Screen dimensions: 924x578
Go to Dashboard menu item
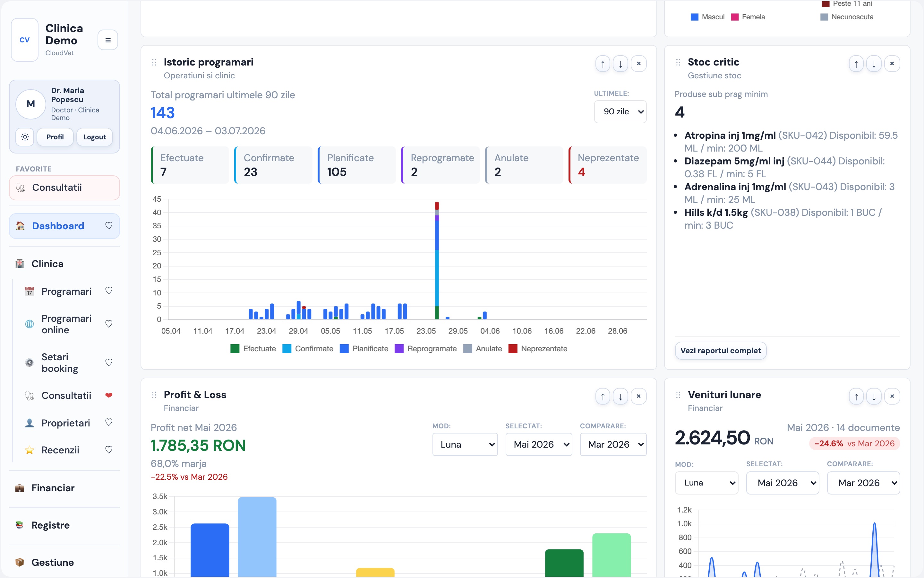64,226
